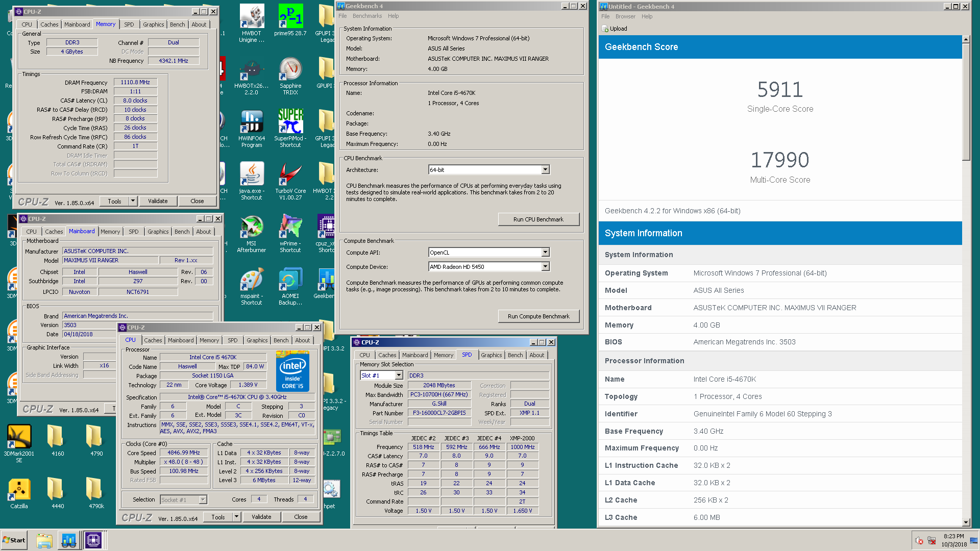Open File menu in Geekbench 4 window
Viewport: 980px width, 551px height.
click(x=342, y=16)
